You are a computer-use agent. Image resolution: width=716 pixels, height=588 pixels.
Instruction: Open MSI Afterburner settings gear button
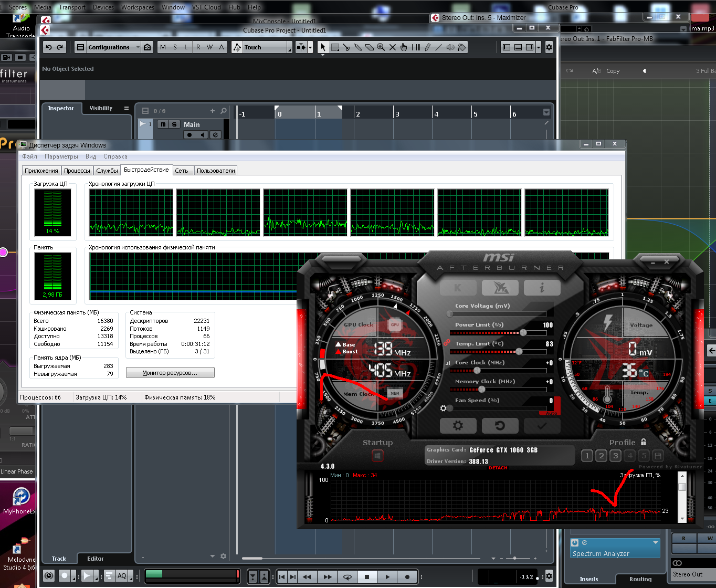pyautogui.click(x=458, y=425)
